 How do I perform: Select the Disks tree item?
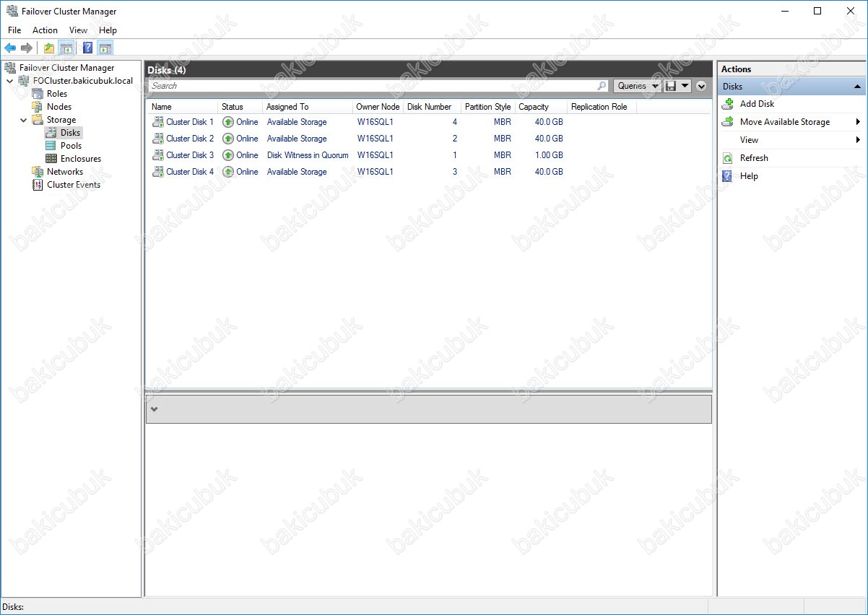pos(70,133)
